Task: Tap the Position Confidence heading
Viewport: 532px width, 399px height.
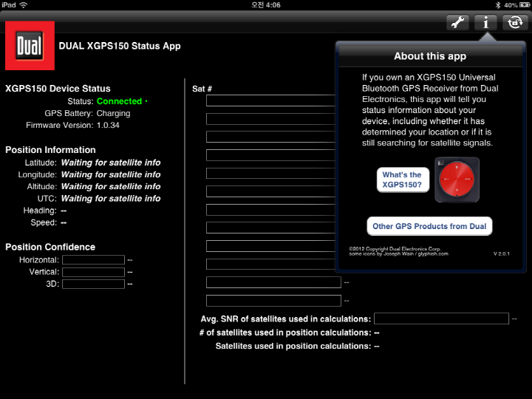Action: point(50,247)
